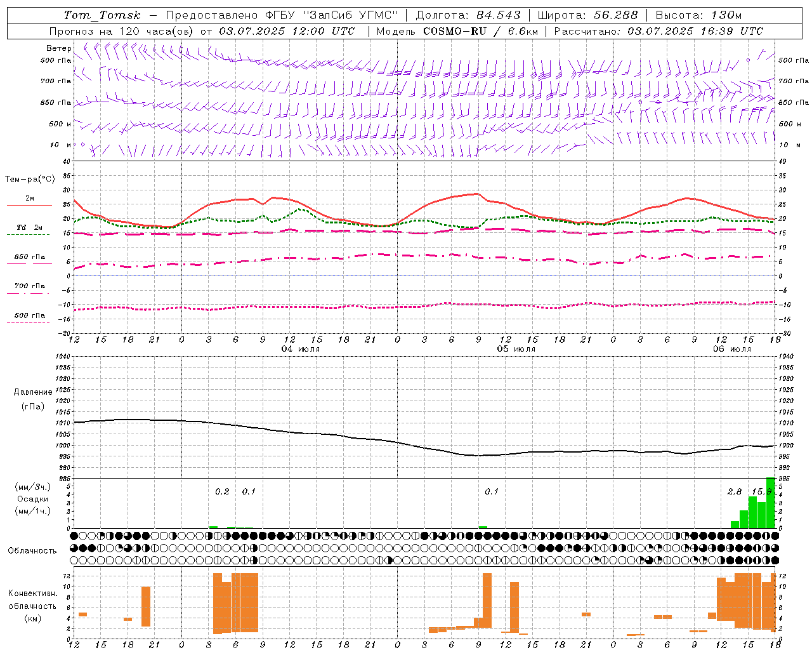The width and height of the screenshot is (812, 650).
Task: Click the "2.8" precipitation amount value
Action: coord(735,492)
